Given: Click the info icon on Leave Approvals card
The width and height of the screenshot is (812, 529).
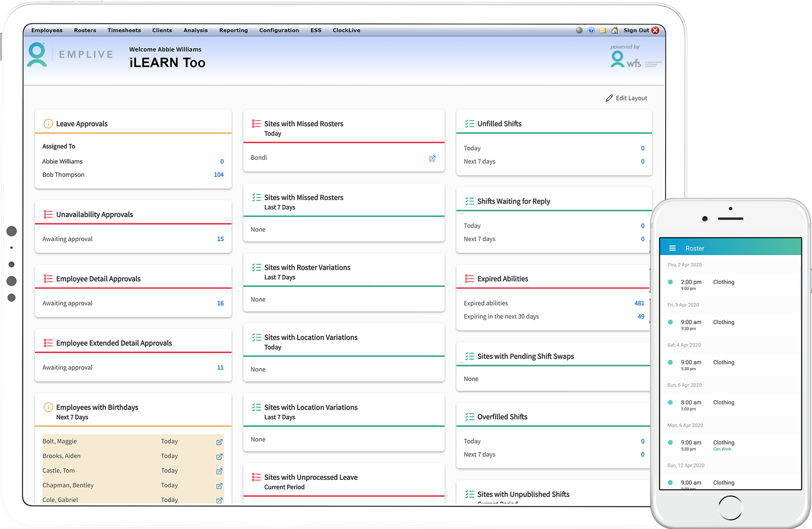Looking at the screenshot, I should (x=48, y=123).
